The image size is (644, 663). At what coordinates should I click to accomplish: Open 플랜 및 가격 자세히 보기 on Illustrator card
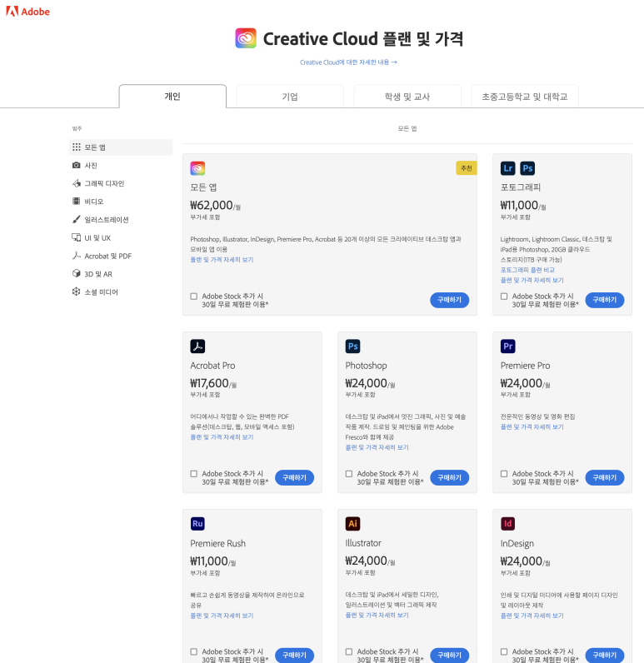[377, 616]
